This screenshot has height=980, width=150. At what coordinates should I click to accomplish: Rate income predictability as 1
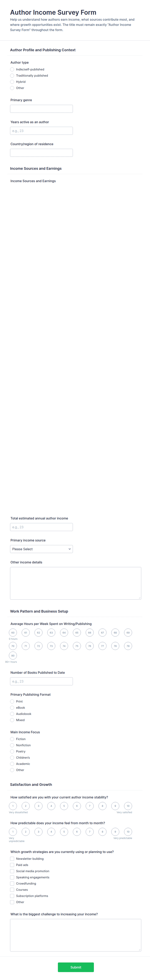coord(13,832)
